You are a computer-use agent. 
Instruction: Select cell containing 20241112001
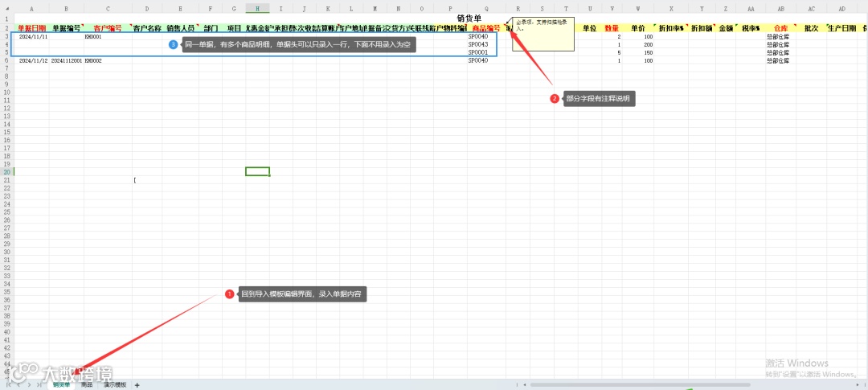67,60
